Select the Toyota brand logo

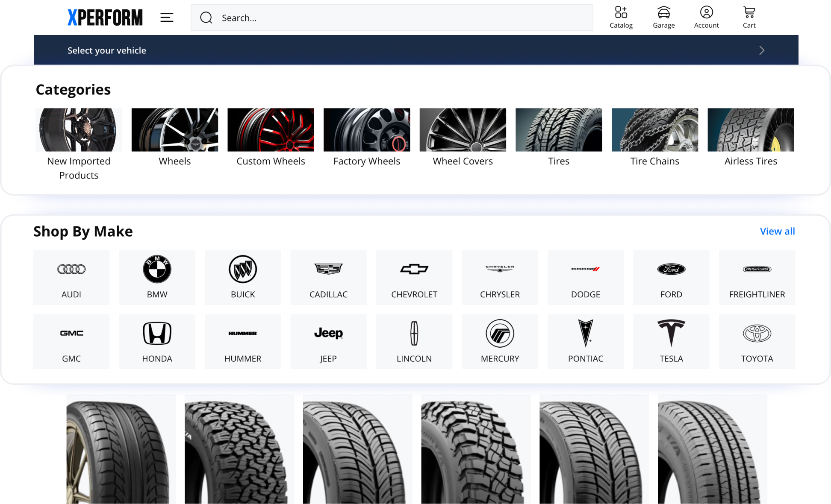click(757, 333)
